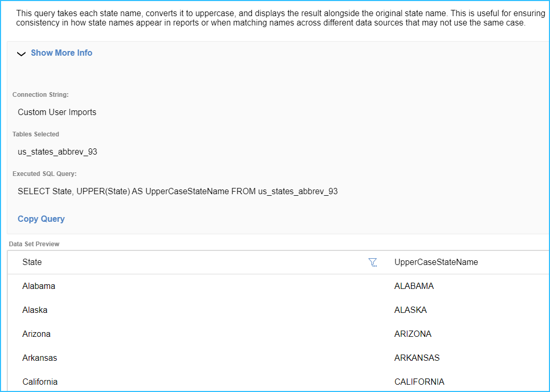
Task: Click the Arizona cell
Action: [36, 334]
